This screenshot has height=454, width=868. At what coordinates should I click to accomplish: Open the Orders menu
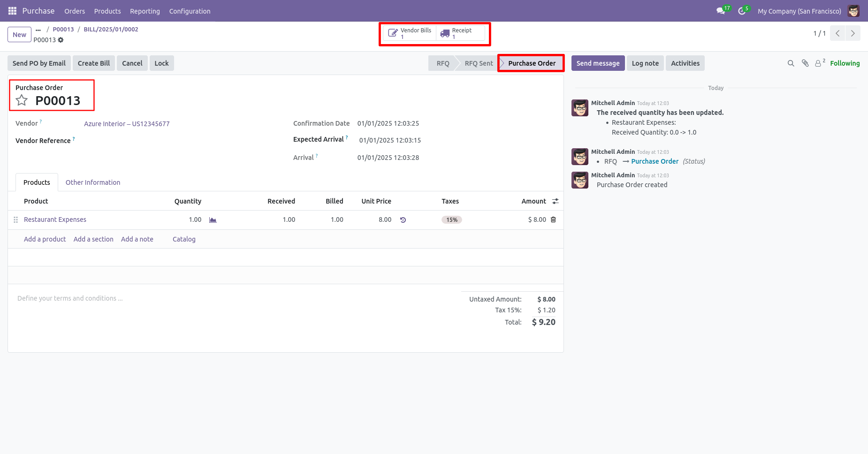click(75, 11)
